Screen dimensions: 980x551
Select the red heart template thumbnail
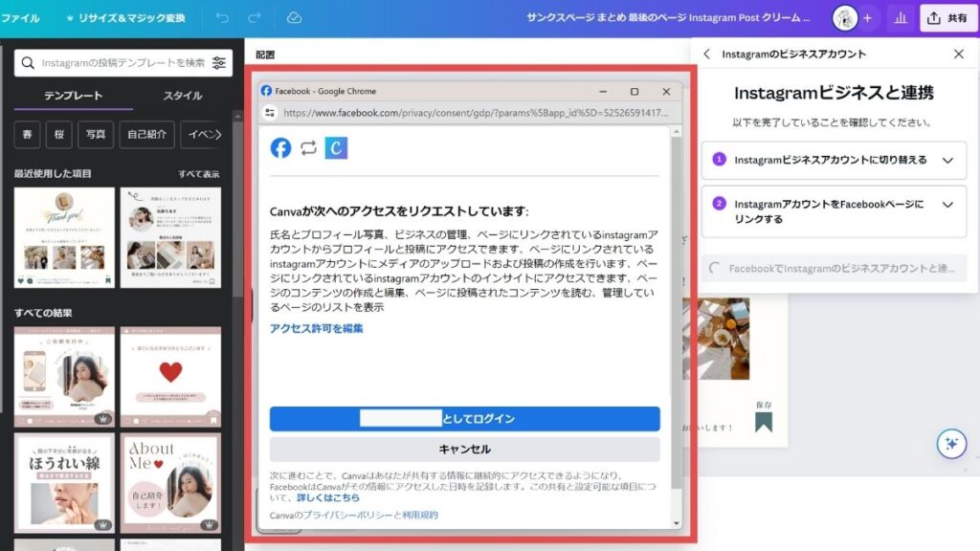(x=170, y=377)
